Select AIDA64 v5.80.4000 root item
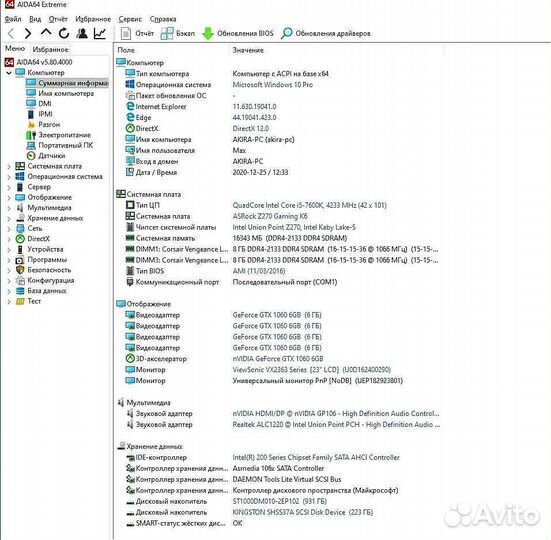This screenshot has height=540, width=551. click(39, 62)
